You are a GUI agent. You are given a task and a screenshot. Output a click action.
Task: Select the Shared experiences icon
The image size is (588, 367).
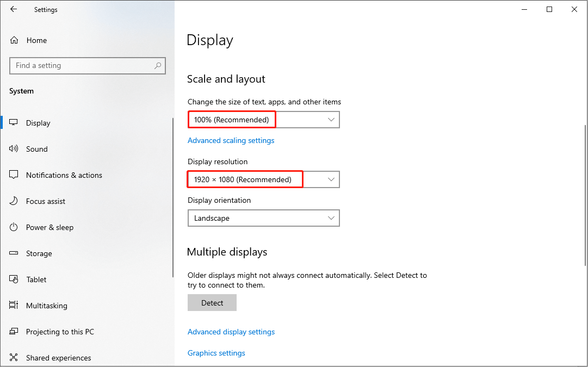click(14, 357)
